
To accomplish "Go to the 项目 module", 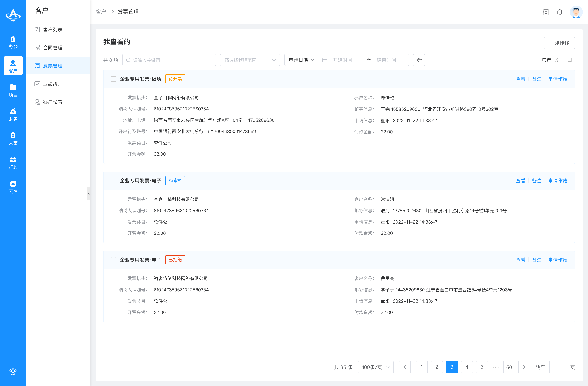I will pyautogui.click(x=13, y=90).
